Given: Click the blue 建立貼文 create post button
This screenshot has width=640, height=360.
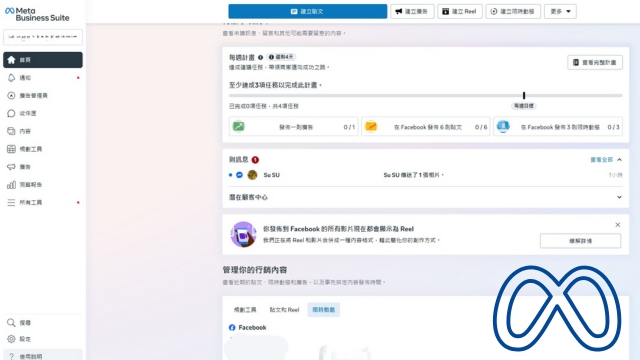Looking at the screenshot, I should coord(308,11).
